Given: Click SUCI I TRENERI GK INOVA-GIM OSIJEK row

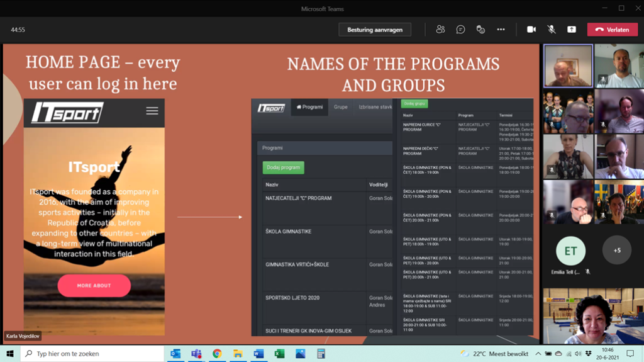Looking at the screenshot, I should (x=327, y=331).
